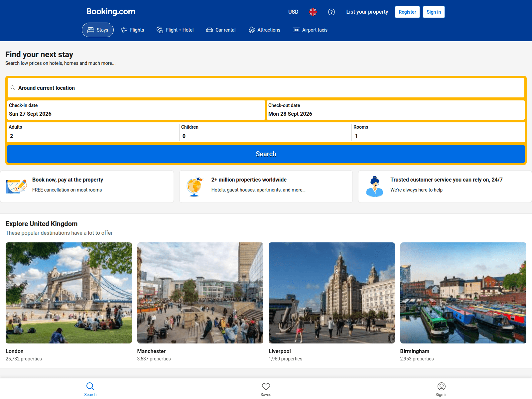Click '2+ million properties worldwide' heading

click(249, 180)
